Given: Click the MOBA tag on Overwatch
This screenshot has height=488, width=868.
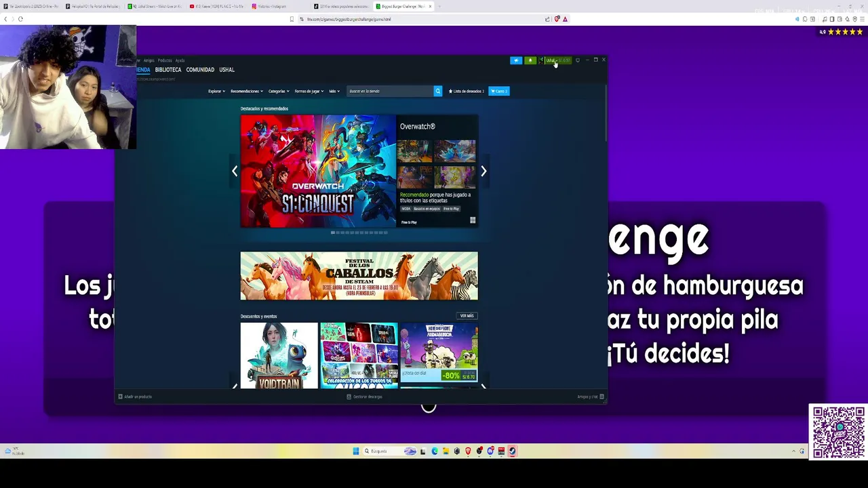Looking at the screenshot, I should tap(406, 209).
